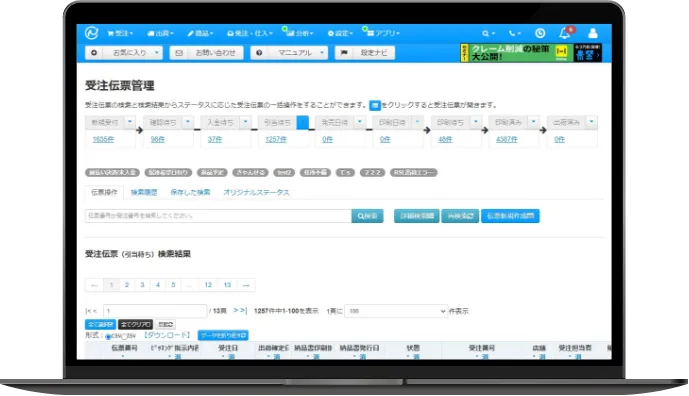Click the 伝票新規作成 button

510,216
